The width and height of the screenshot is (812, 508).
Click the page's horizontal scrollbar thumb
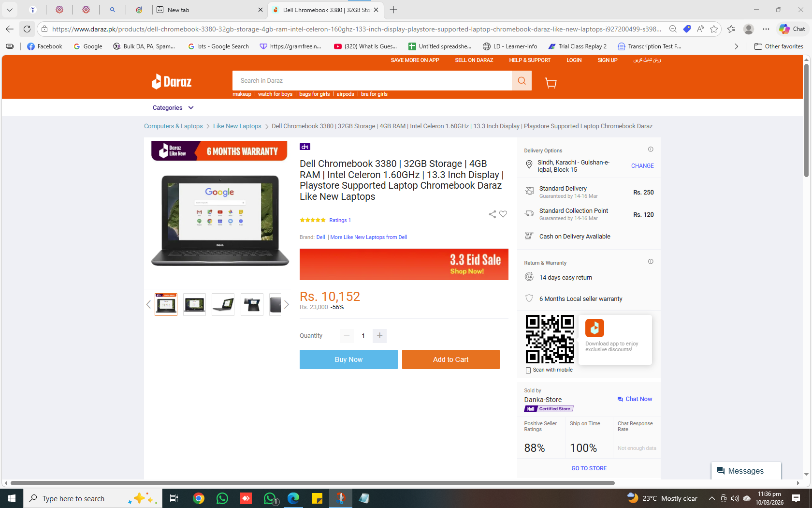(x=313, y=483)
